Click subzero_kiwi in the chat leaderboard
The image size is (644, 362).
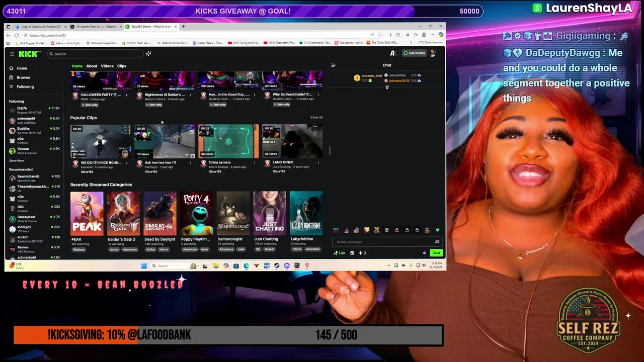point(371,76)
